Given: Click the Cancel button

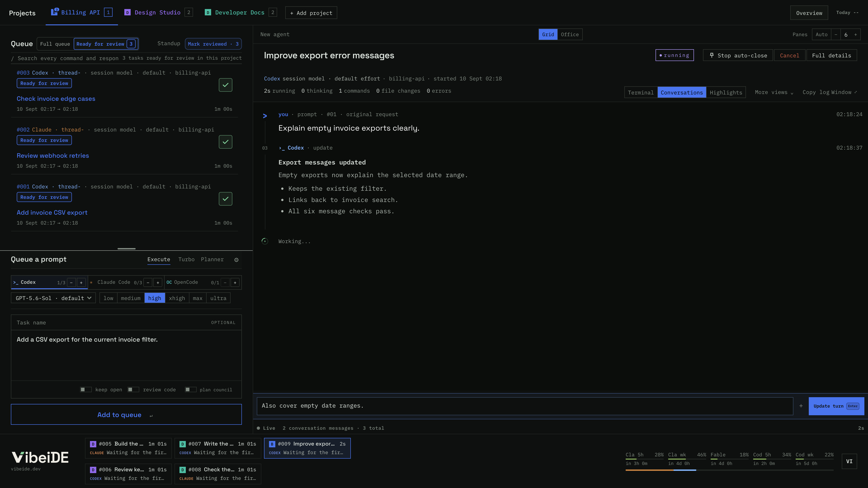Looking at the screenshot, I should 789,55.
